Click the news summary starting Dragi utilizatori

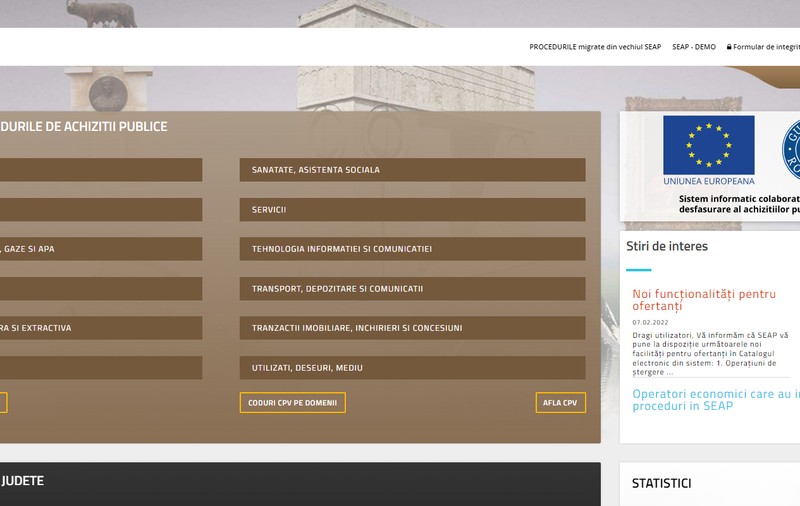[710, 353]
